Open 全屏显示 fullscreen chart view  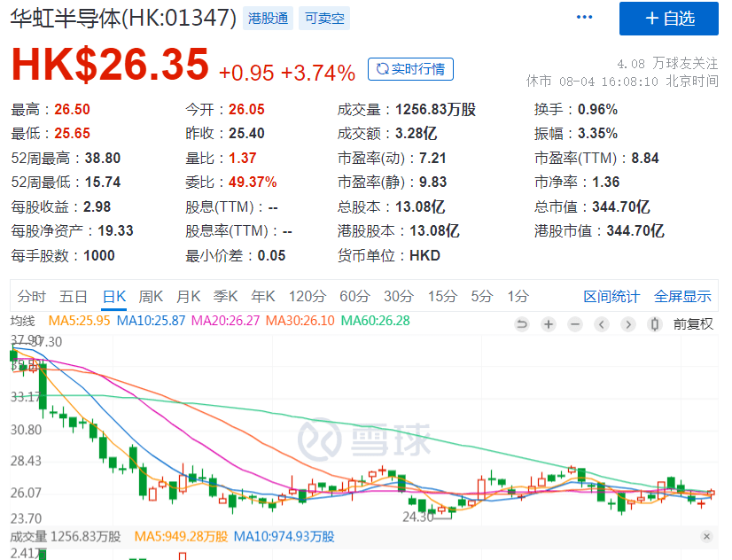pos(682,296)
